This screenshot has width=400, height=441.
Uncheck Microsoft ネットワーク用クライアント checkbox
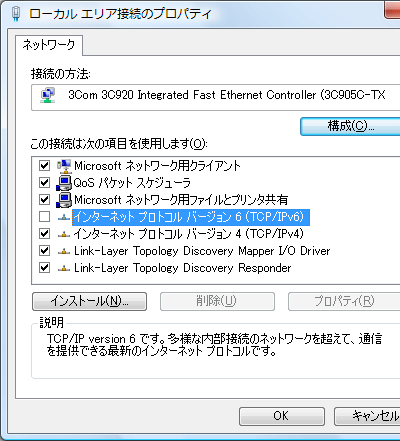(x=44, y=166)
